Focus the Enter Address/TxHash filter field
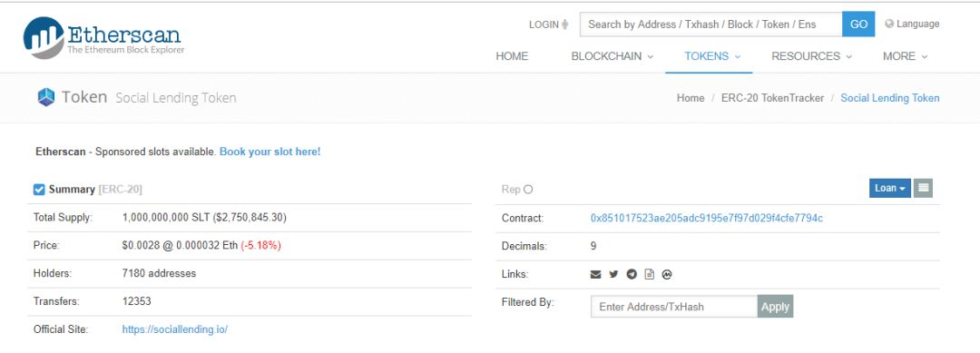Screen dimensions: 980x353 pyautogui.click(x=674, y=307)
